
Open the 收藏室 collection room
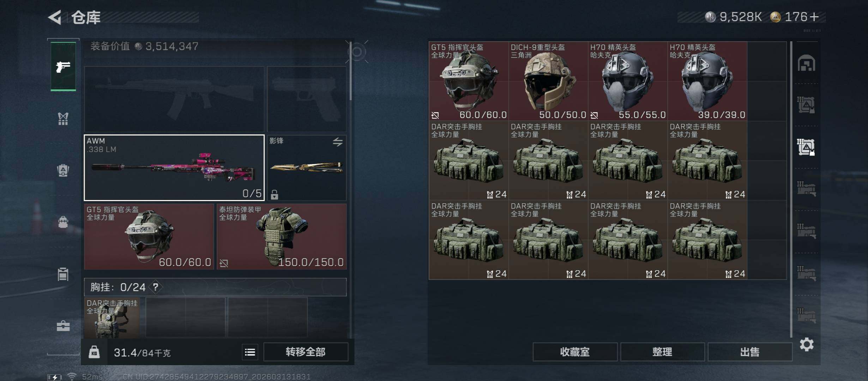click(x=575, y=352)
